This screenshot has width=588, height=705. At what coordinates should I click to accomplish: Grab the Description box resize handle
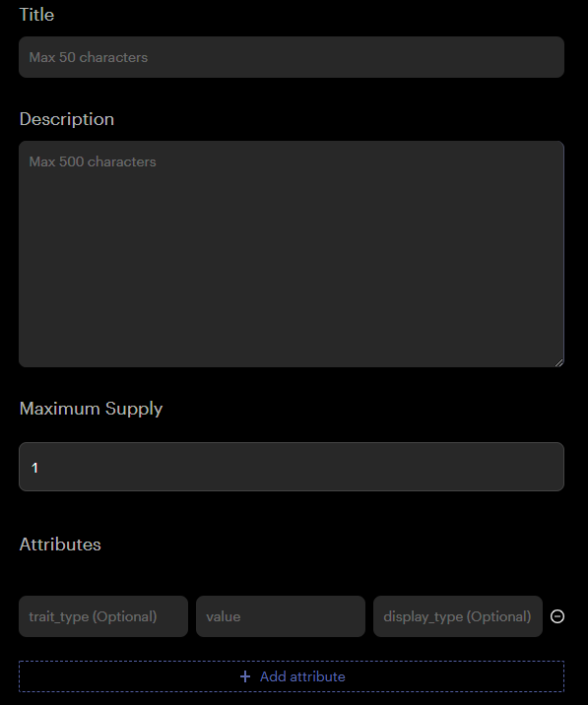click(558, 362)
